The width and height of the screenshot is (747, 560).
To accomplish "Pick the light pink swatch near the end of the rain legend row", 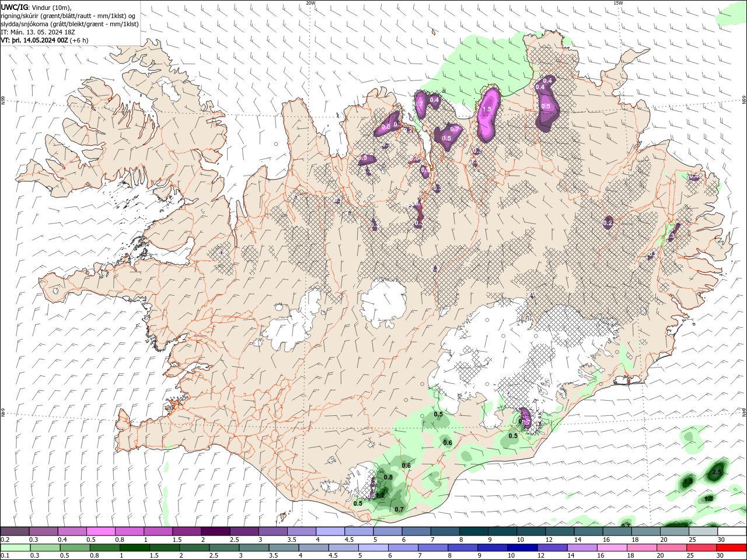I will point(612,548).
